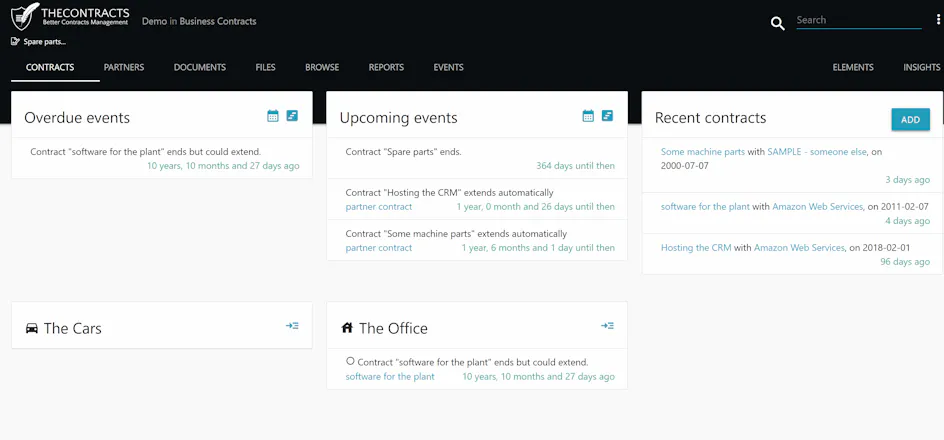Open calendar view for Overdue events
This screenshot has width=944, height=440.
click(x=273, y=116)
